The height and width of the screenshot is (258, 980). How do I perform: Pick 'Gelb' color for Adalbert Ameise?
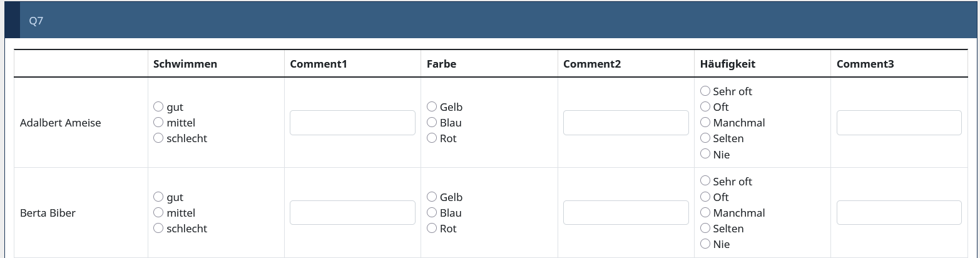pyautogui.click(x=432, y=107)
